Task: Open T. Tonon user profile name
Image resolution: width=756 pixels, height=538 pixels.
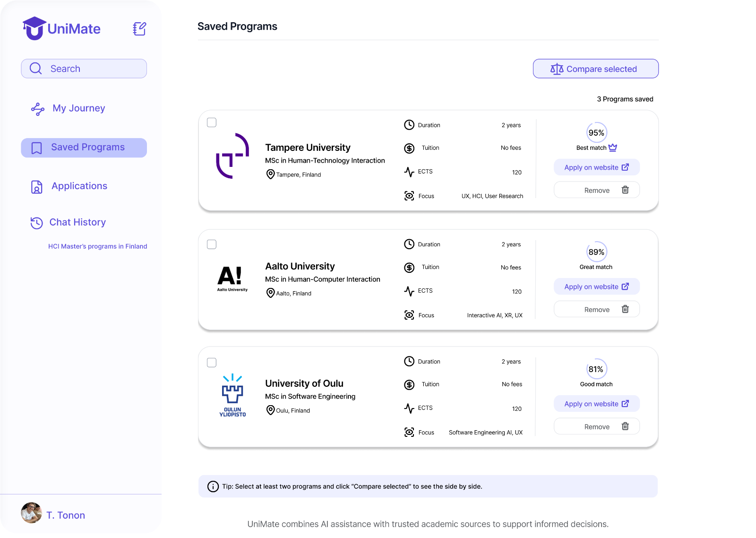Action: pos(66,515)
